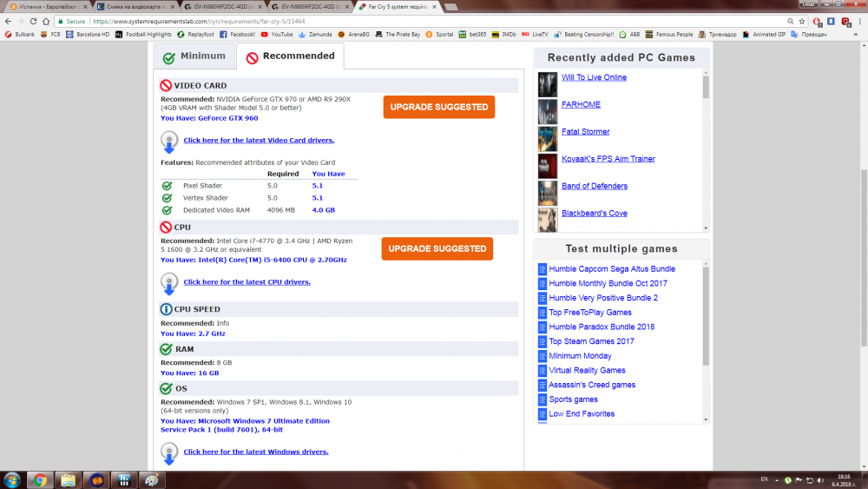Click the Video Card Upgrade Suggested button
Image resolution: width=868 pixels, height=489 pixels.
coord(439,107)
